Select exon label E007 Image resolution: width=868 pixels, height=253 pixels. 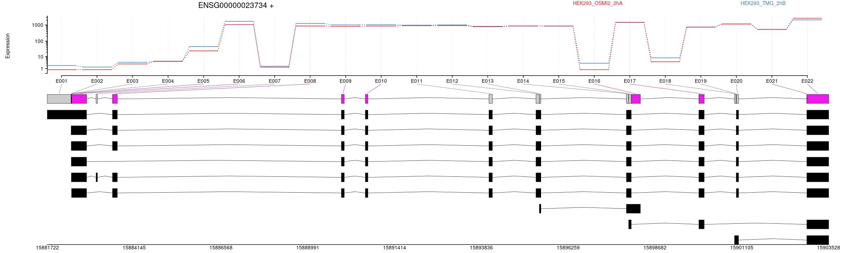pyautogui.click(x=275, y=81)
